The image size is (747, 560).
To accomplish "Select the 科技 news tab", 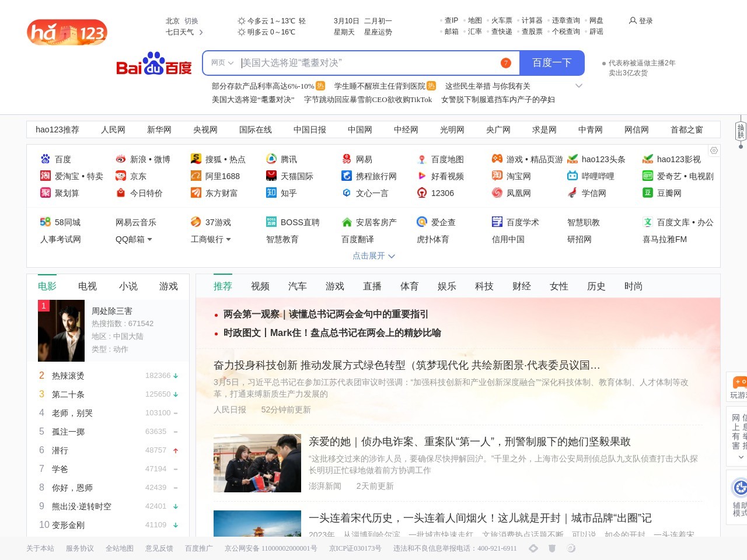I will (x=484, y=286).
